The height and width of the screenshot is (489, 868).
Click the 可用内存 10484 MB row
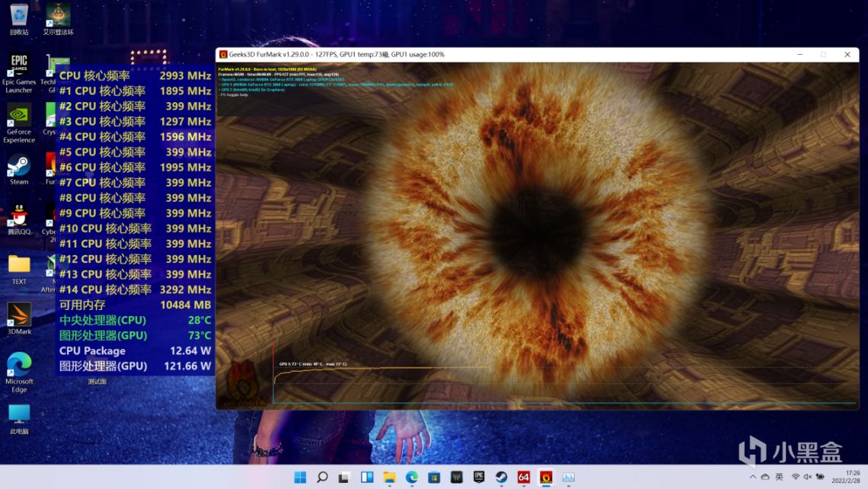point(135,305)
